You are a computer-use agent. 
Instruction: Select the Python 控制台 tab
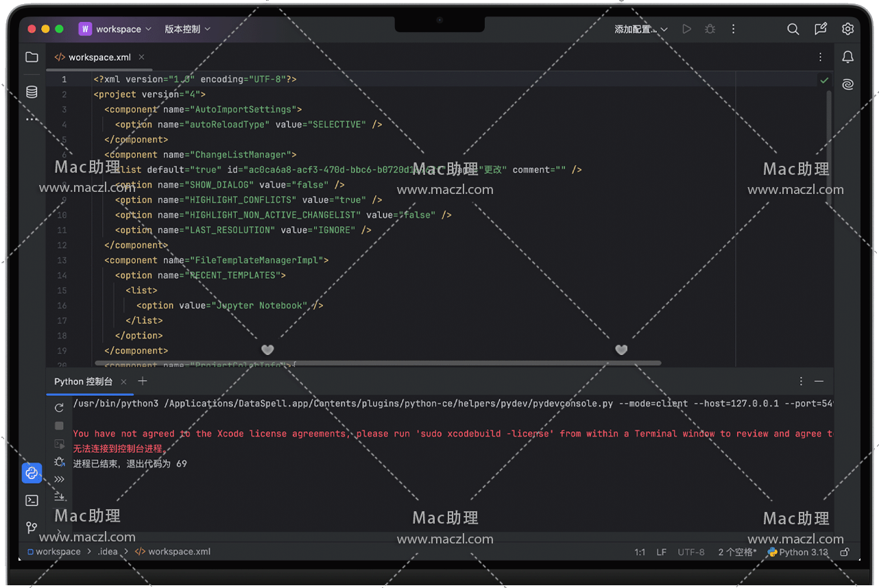point(83,382)
